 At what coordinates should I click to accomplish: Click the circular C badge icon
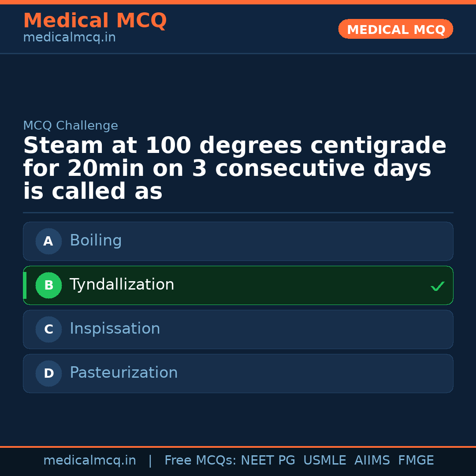point(48,329)
